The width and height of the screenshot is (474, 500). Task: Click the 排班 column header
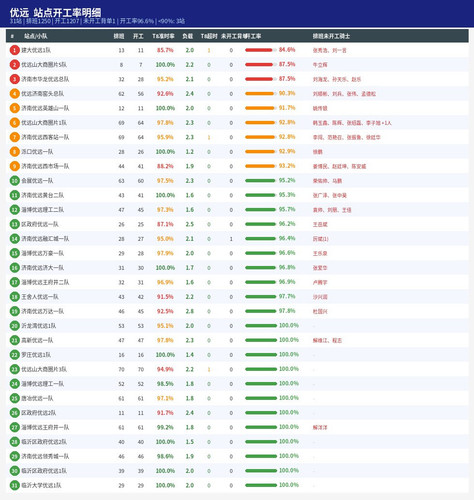119,36
